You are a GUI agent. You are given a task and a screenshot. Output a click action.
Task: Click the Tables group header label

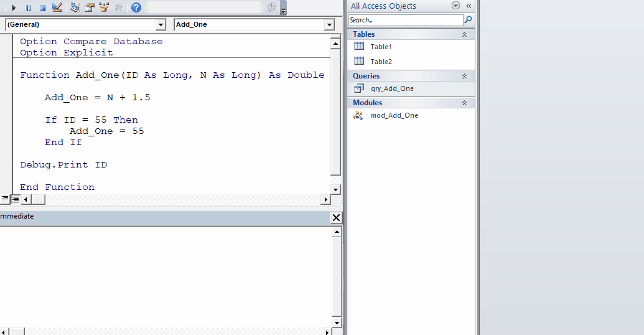(x=363, y=34)
